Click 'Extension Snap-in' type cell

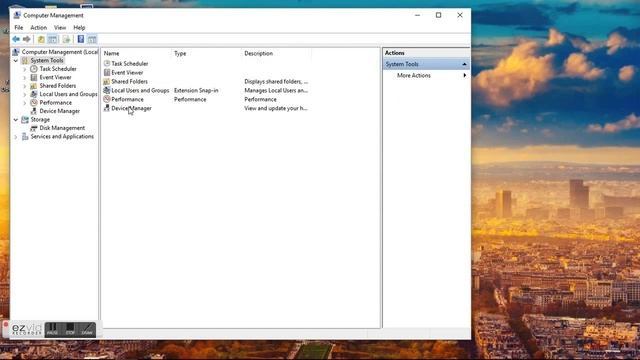[x=196, y=90]
